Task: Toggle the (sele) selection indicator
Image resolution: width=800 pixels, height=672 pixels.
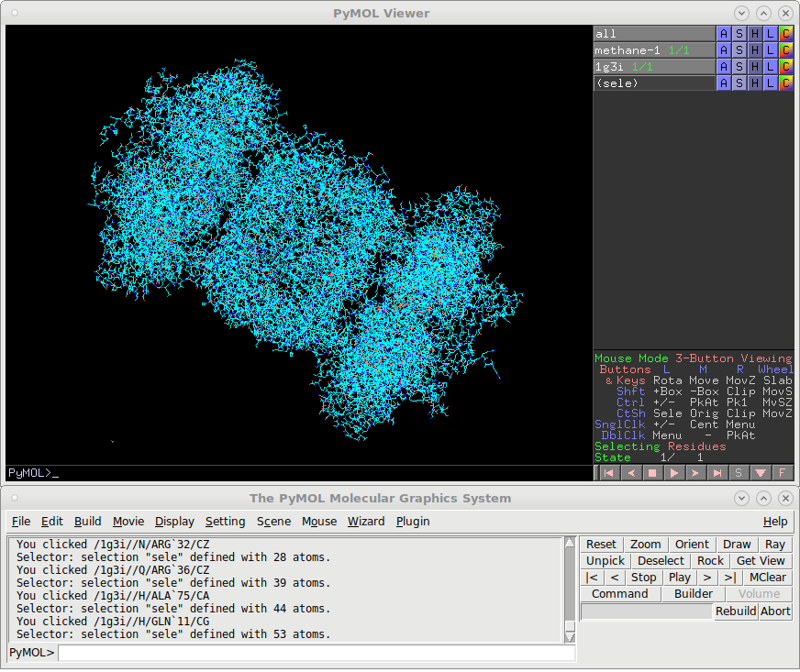Action: [x=654, y=83]
